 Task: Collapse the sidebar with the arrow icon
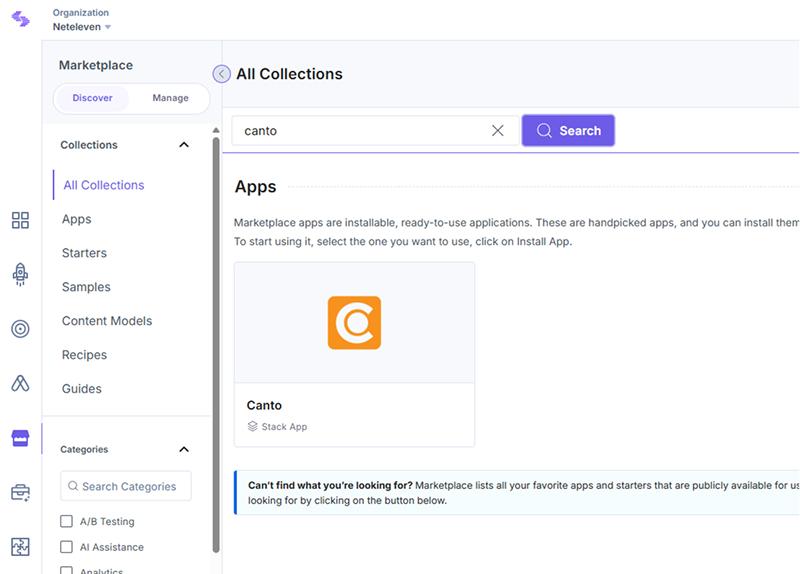point(222,74)
